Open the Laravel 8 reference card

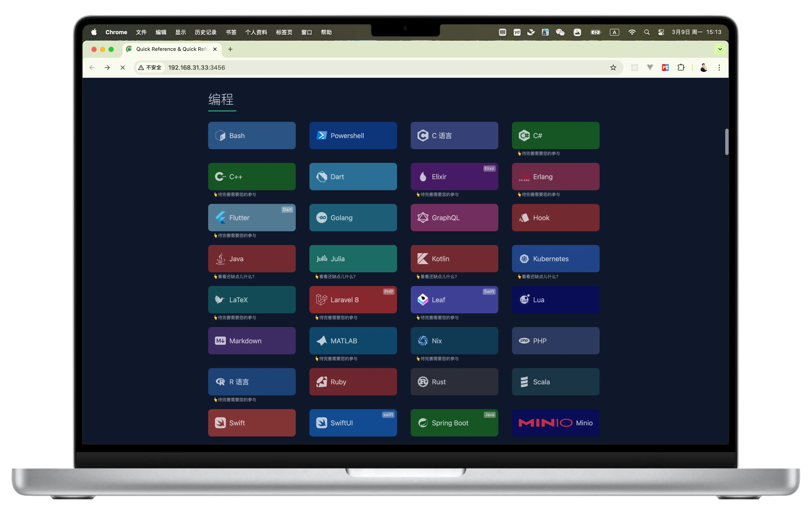coord(353,300)
